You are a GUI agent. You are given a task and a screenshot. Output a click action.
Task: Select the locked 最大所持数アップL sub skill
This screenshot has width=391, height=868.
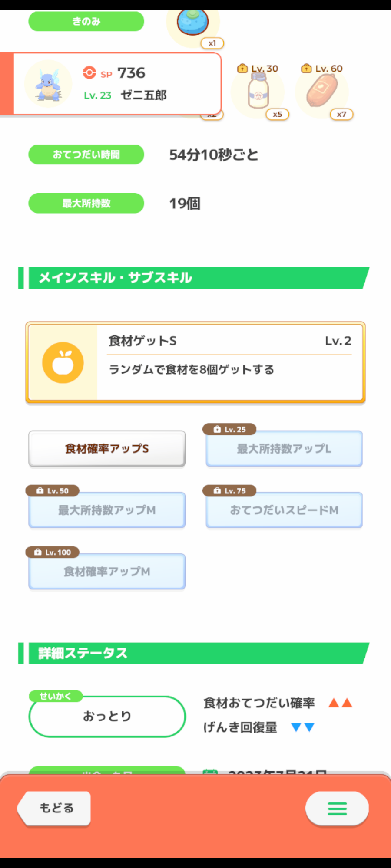[x=284, y=449]
